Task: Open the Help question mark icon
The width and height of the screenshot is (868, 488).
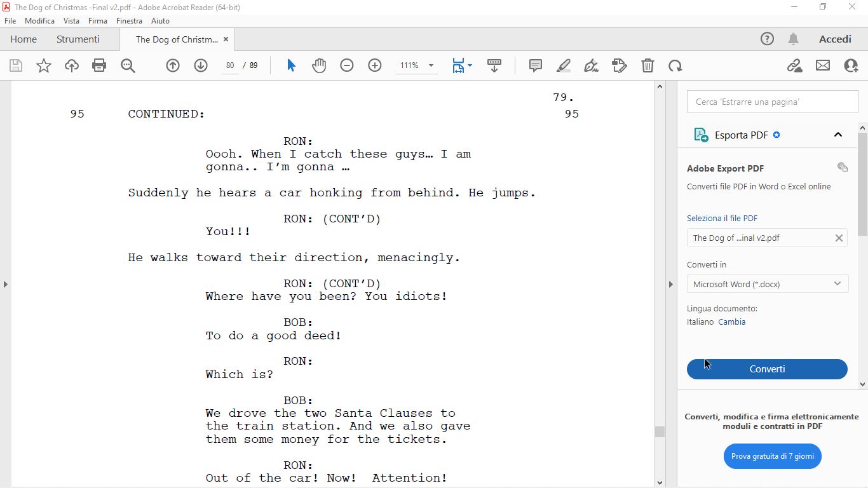Action: pos(768,39)
